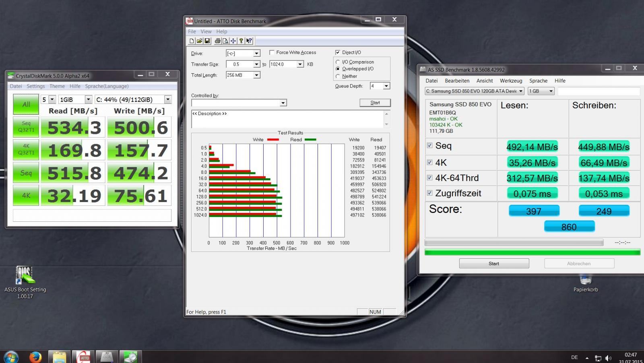
Task: Click the Start button in ATTO Disk Benchmark
Action: (x=375, y=103)
